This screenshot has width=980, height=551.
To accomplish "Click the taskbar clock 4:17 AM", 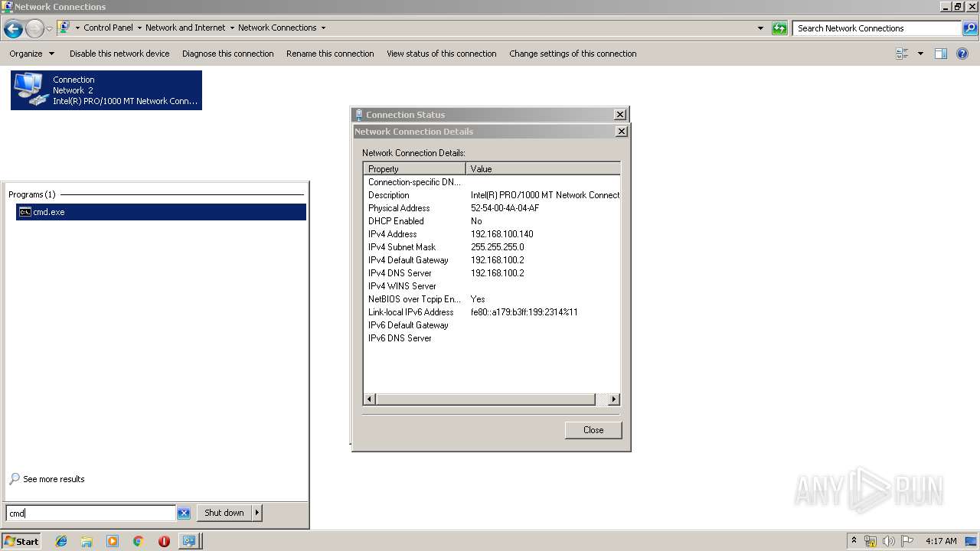I will 941,541.
